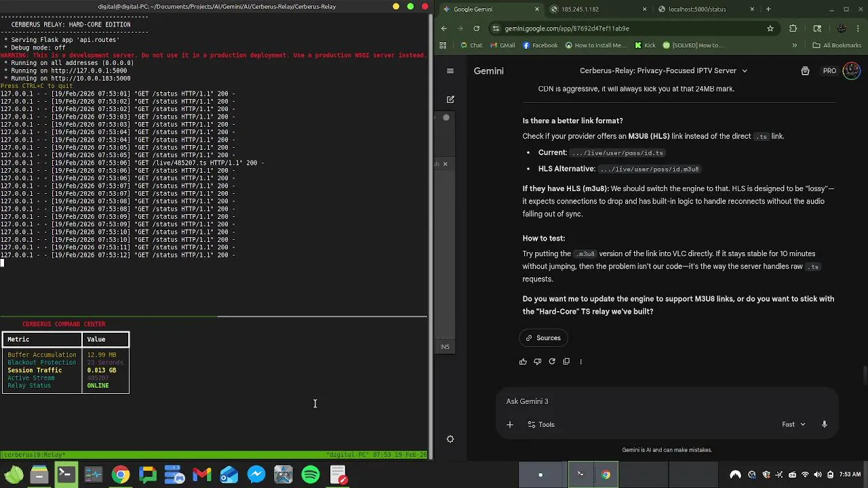The image size is (868, 488).
Task: Activate the microphone voice input
Action: pos(825,424)
